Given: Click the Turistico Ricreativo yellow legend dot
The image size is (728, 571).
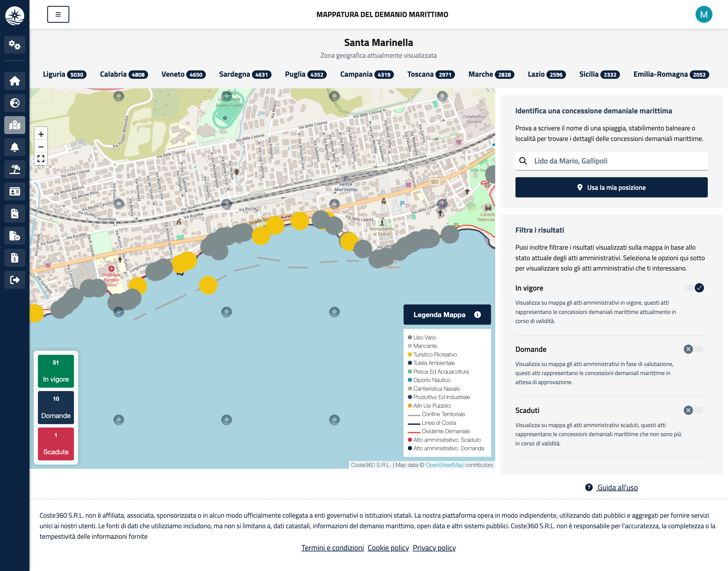Looking at the screenshot, I should (410, 354).
